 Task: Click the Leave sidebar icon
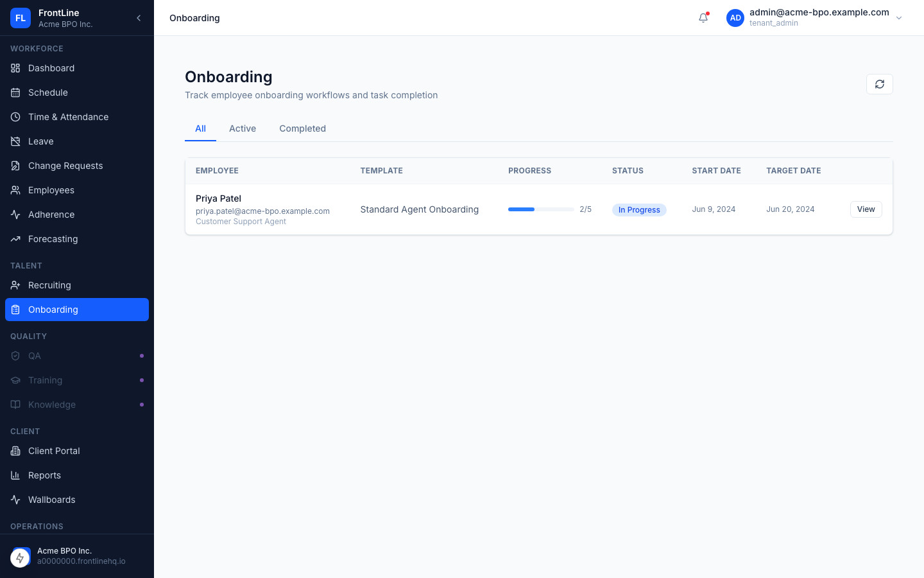pos(15,141)
